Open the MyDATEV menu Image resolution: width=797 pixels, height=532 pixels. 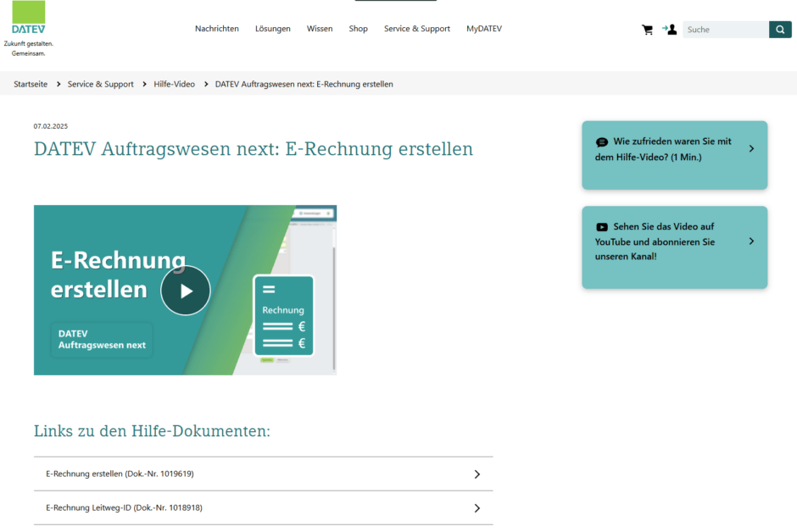484,29
